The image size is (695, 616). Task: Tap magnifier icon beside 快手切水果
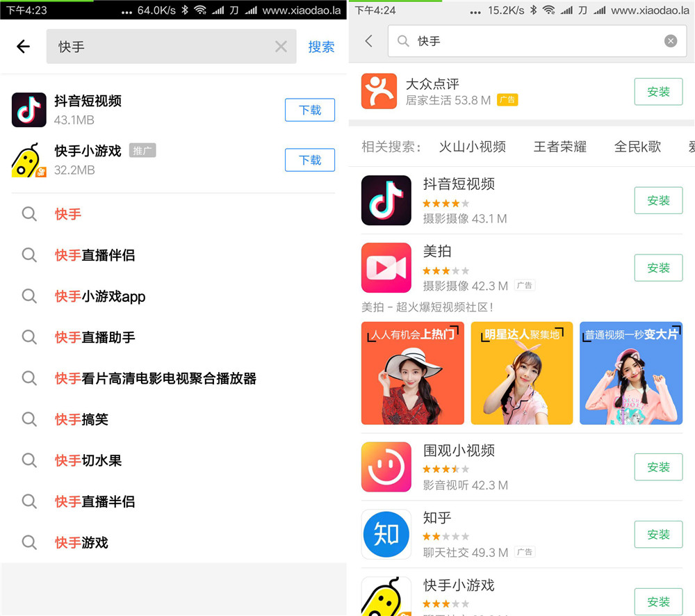[29, 460]
